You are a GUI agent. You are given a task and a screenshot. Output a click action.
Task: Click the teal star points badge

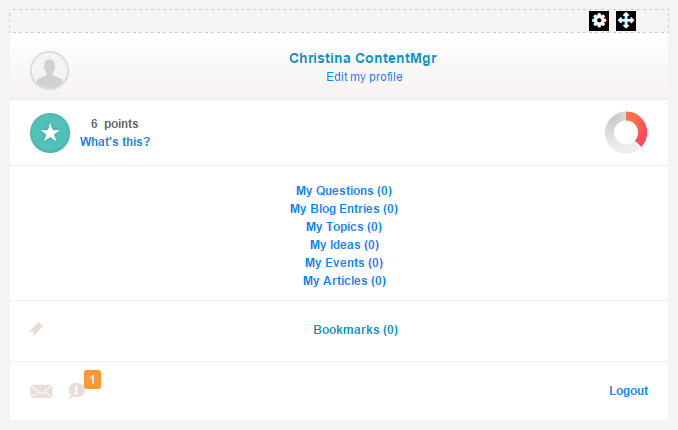tap(50, 133)
